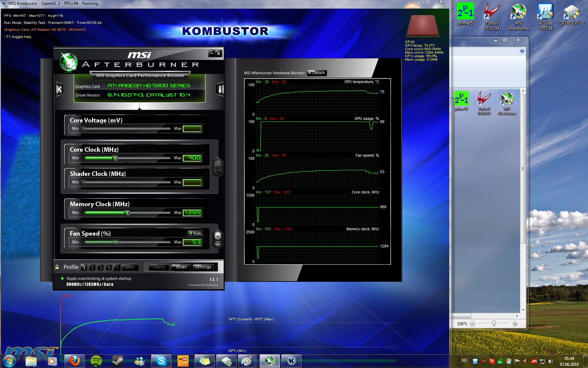The height and width of the screenshot is (368, 588).
Task: Click the profile save button
Action: pos(129,267)
